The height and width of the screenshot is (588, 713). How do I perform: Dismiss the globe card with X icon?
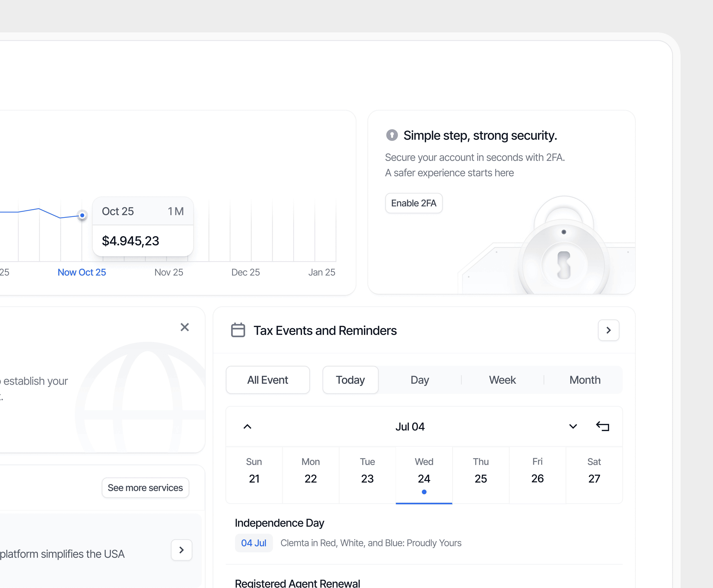[x=185, y=327]
